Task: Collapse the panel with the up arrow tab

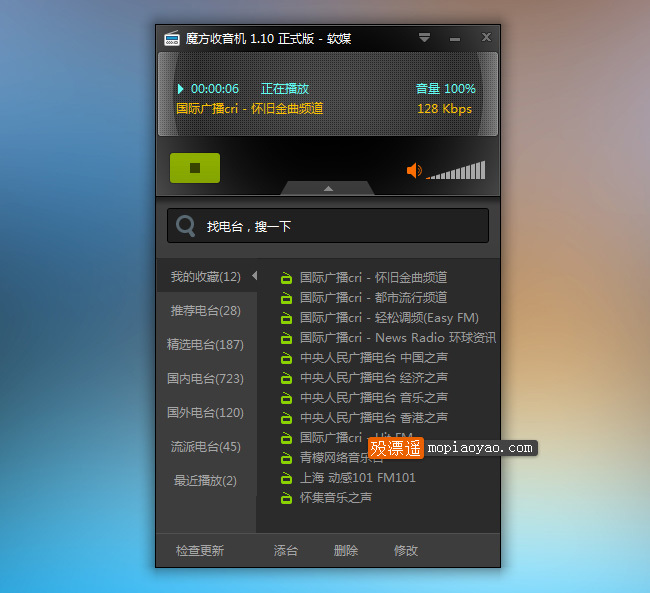Action: 328,188
